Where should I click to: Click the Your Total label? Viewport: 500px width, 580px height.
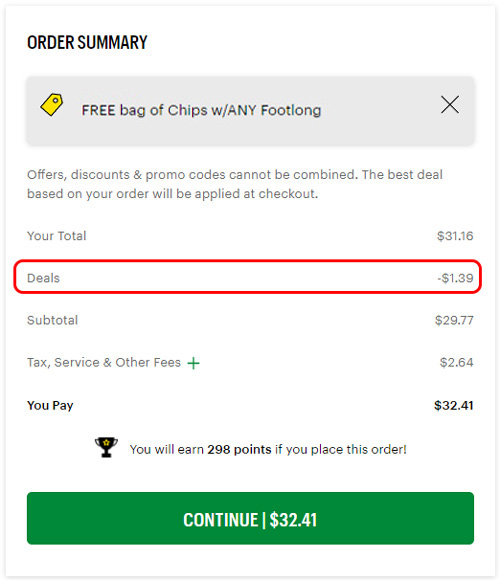tap(57, 236)
